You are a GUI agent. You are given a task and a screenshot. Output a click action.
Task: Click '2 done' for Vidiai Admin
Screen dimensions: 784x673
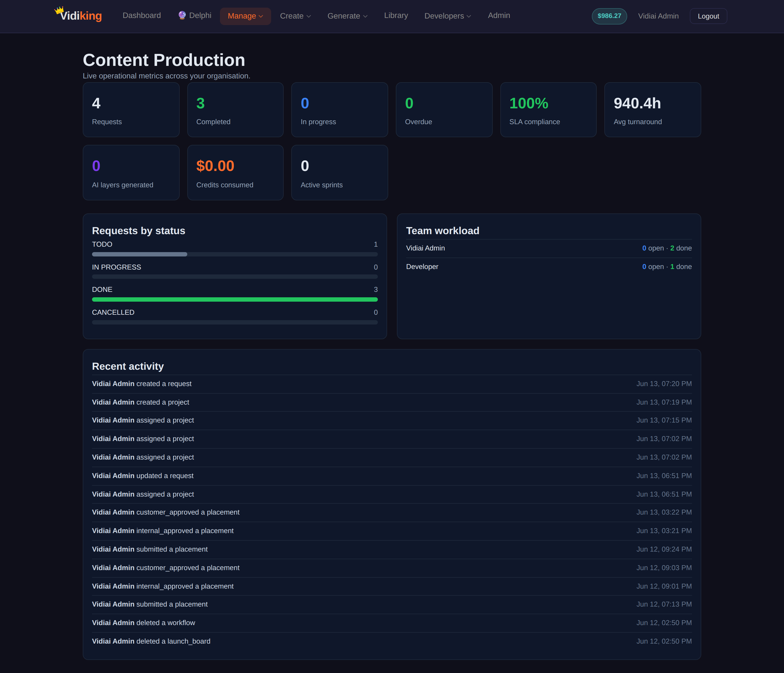pos(681,248)
